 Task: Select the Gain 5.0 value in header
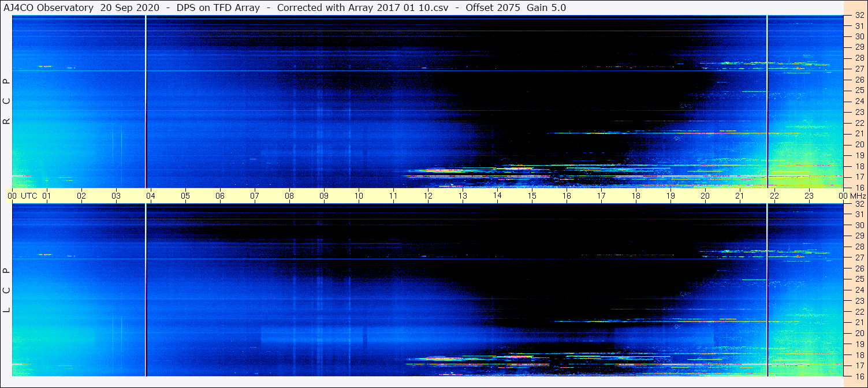tap(546, 8)
